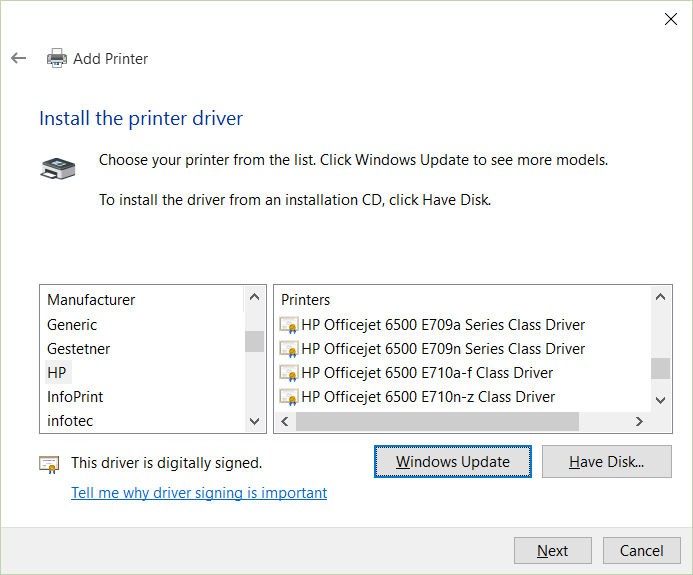Screen dimensions: 693x575
Task: Click the Add Printer printer icon
Action: click(57, 58)
